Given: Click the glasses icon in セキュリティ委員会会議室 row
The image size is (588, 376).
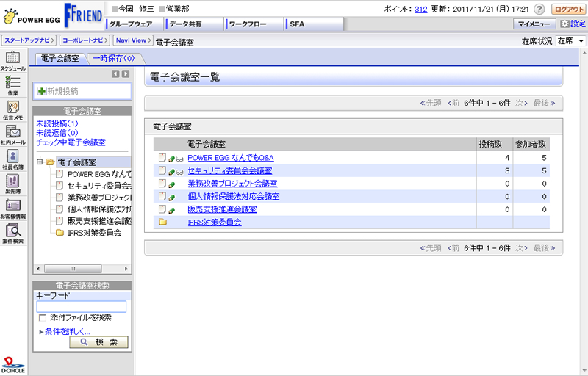Looking at the screenshot, I should 179,173.
